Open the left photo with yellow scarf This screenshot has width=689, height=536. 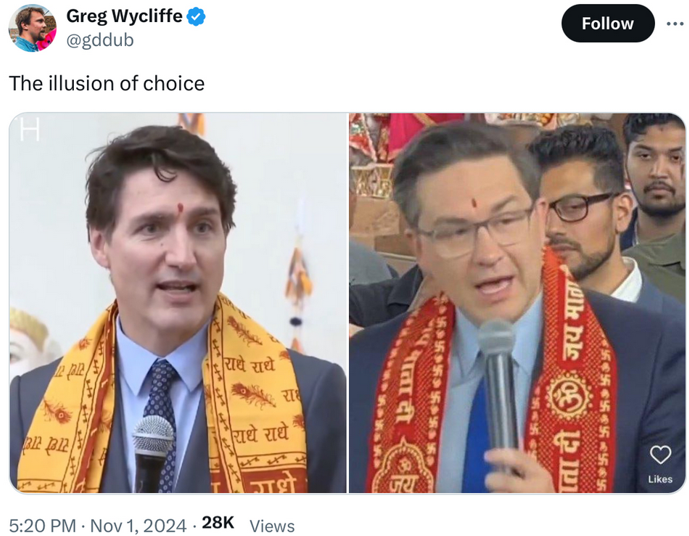pyautogui.click(x=178, y=303)
